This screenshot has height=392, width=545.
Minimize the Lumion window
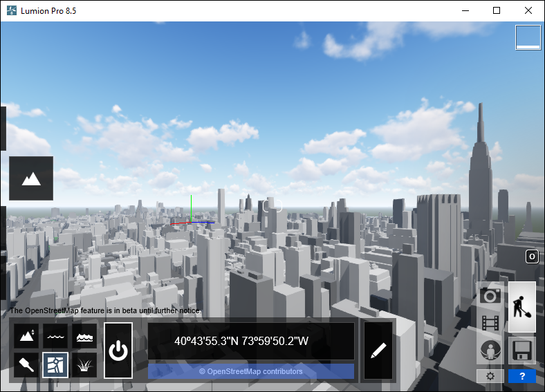(465, 10)
